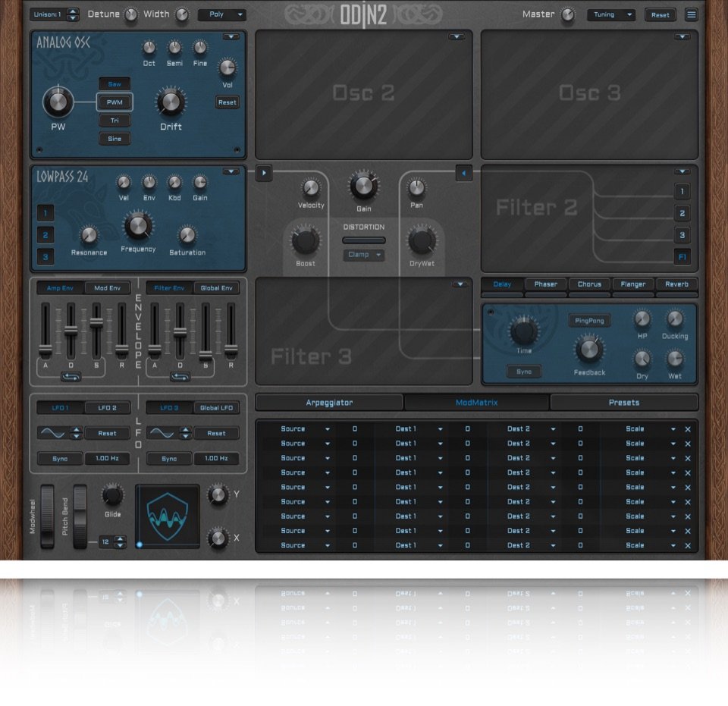Click the Drift knob in Analog Osc

(x=171, y=102)
